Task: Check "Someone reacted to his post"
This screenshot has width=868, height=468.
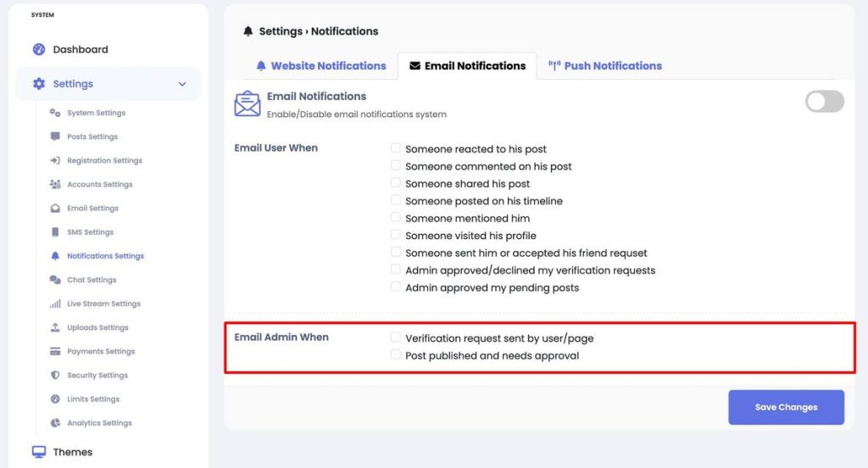Action: 395,148
